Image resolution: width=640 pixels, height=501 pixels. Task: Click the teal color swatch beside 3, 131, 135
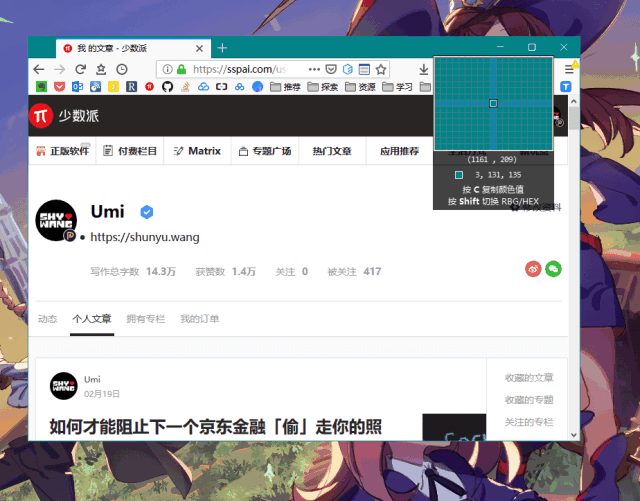(459, 175)
